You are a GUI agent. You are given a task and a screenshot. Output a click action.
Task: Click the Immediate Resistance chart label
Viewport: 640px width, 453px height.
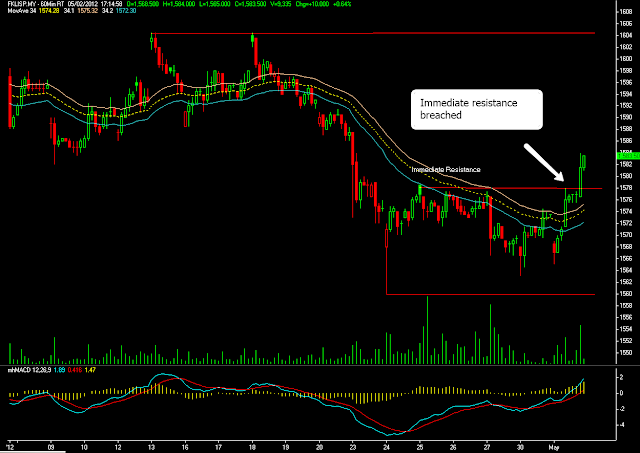(x=446, y=169)
